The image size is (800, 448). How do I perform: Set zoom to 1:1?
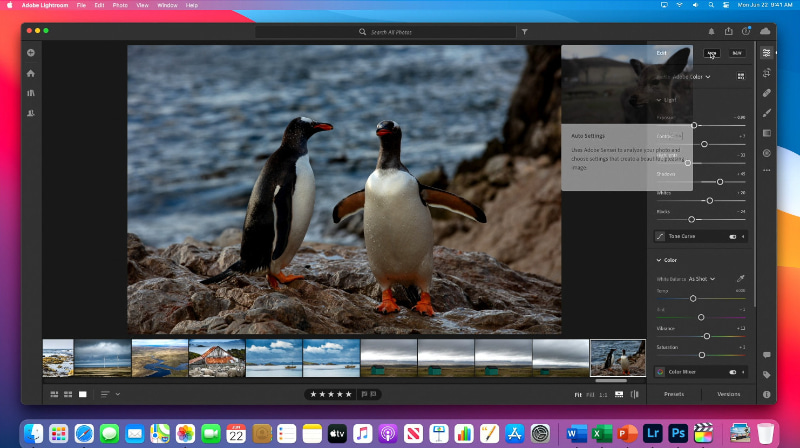[x=603, y=395]
